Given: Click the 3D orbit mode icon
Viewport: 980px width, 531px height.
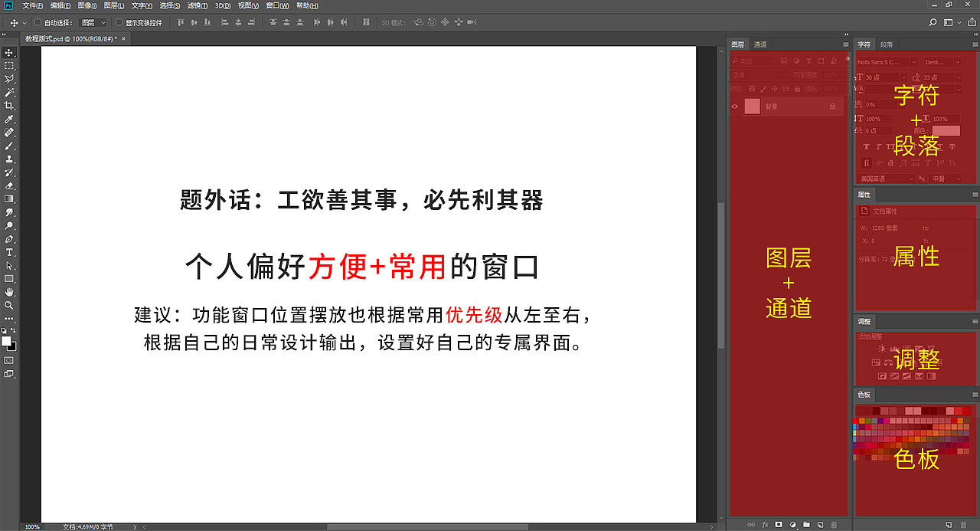Looking at the screenshot, I should (x=419, y=23).
